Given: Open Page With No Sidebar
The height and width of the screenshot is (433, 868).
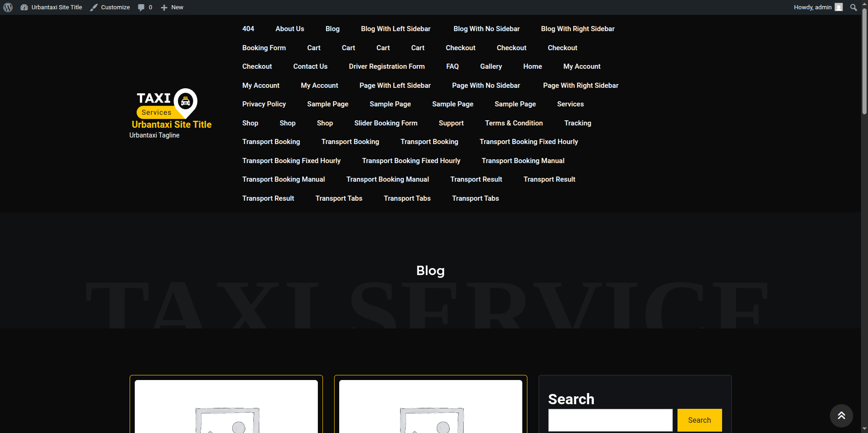Looking at the screenshot, I should click(x=486, y=85).
